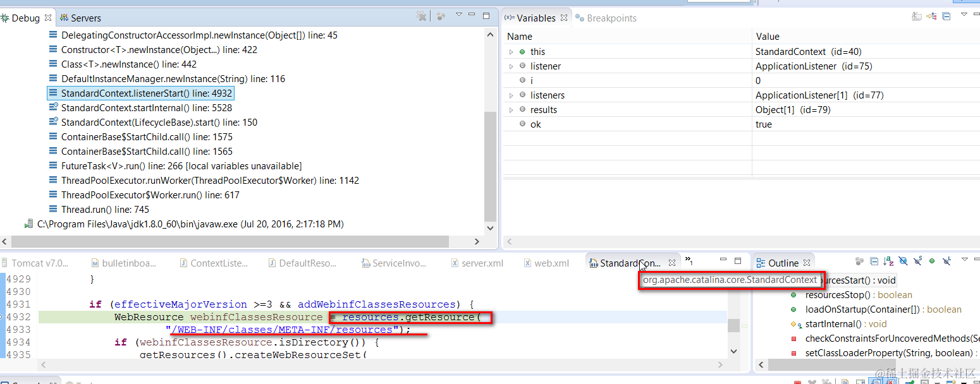Click line number 4931 in editor gutter
The width and height of the screenshot is (980, 384).
pyautogui.click(x=18, y=304)
